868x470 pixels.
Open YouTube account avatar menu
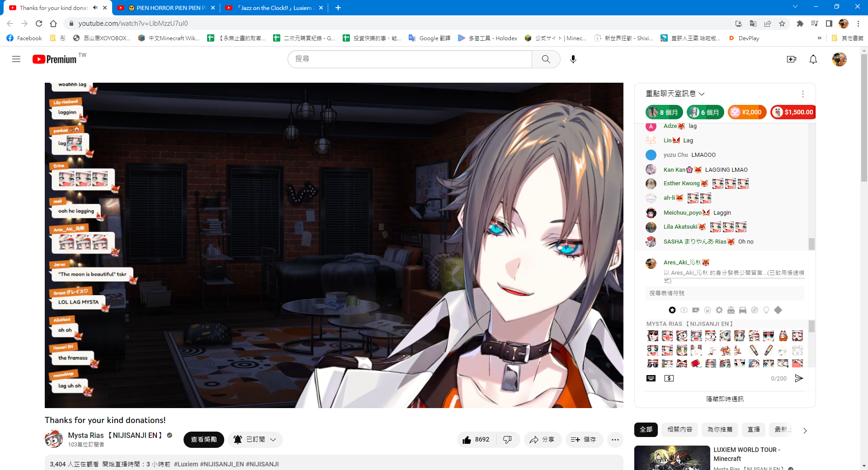click(840, 59)
